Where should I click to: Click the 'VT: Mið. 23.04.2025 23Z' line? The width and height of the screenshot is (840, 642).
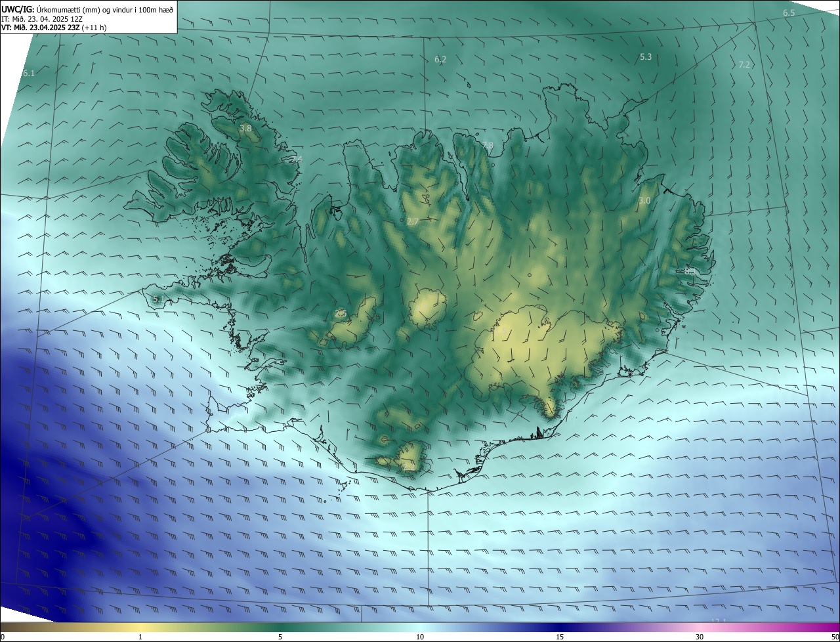54,28
